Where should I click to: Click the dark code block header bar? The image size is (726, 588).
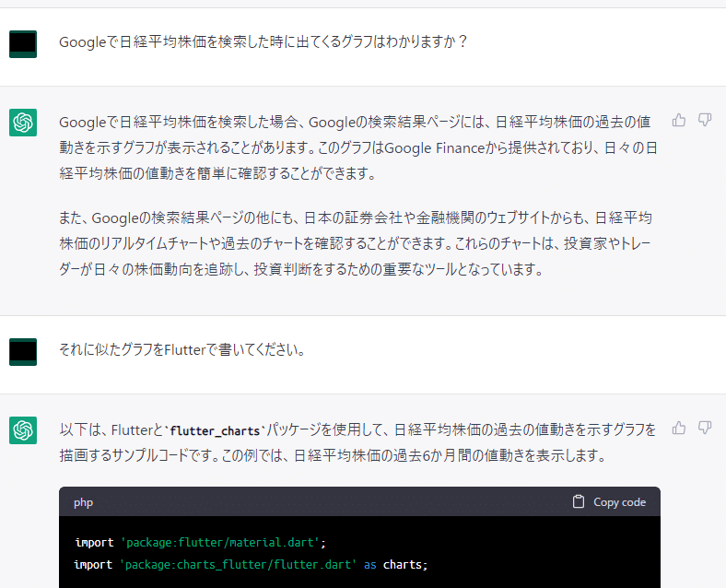coord(359,501)
